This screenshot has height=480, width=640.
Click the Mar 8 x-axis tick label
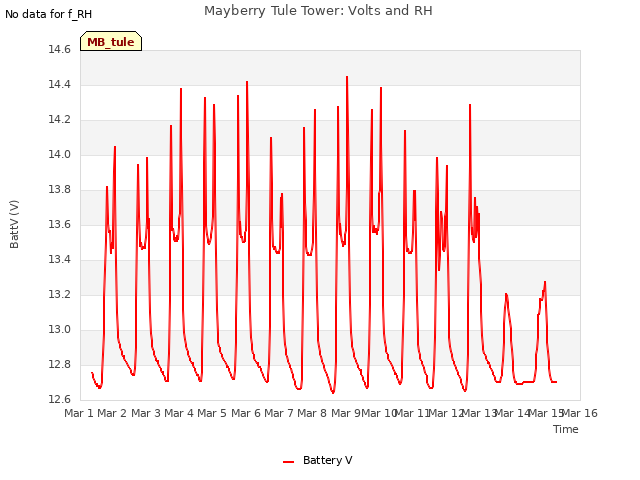tap(312, 413)
